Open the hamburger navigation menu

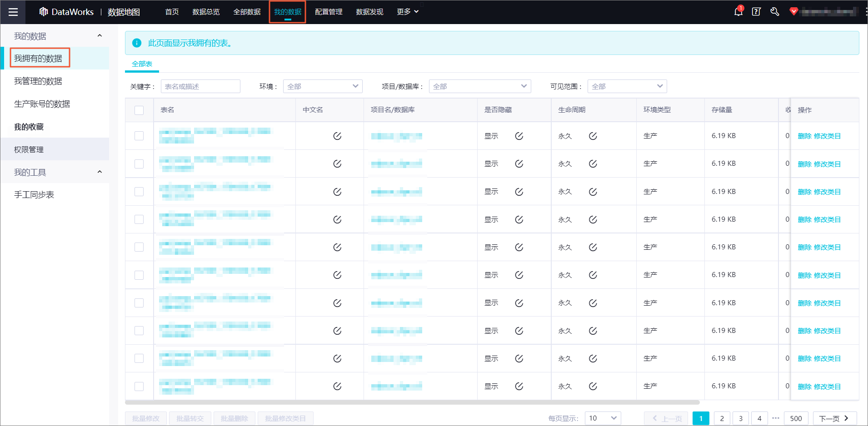pos(13,12)
